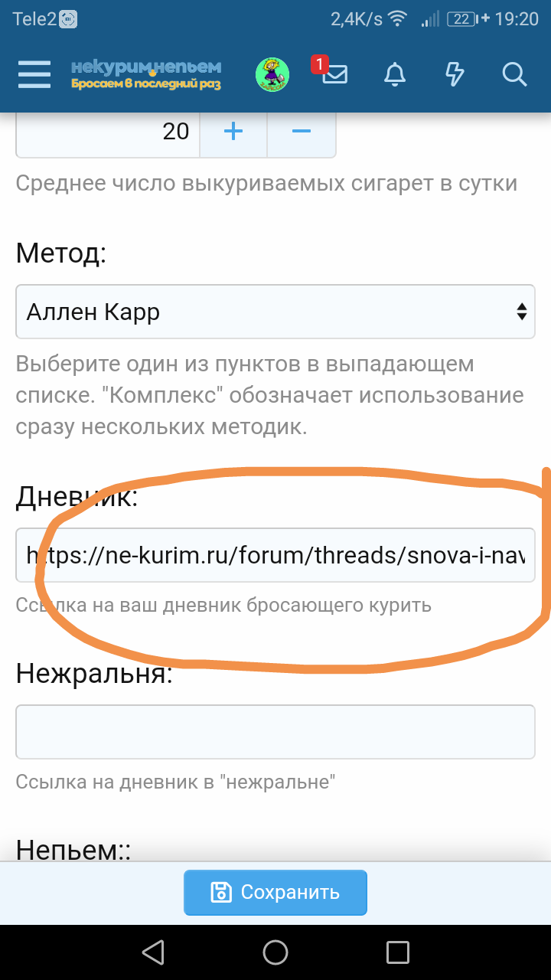Open your profile avatar picture
This screenshot has width=551, height=980.
pyautogui.click(x=272, y=74)
